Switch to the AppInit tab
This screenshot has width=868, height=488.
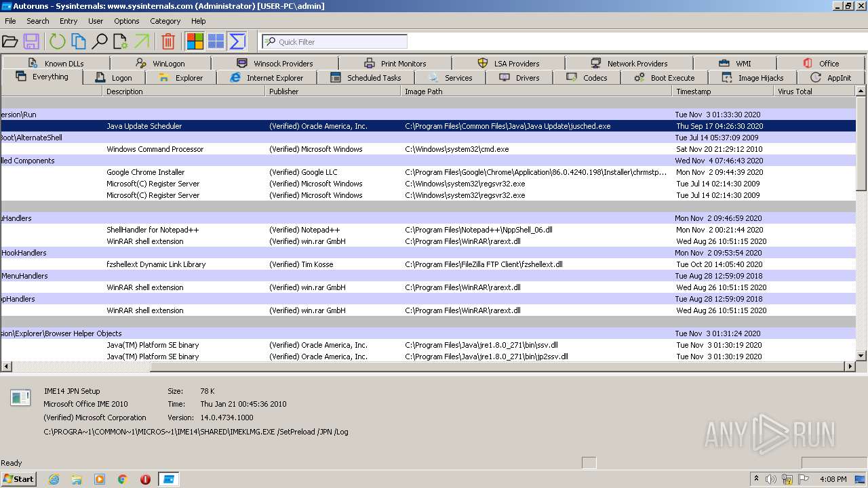coord(831,78)
